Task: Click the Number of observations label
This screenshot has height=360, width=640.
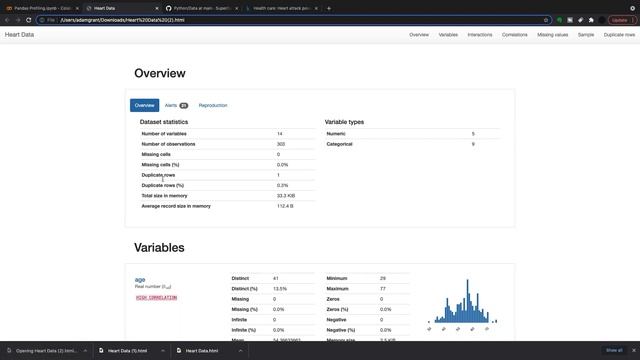Action: point(168,144)
